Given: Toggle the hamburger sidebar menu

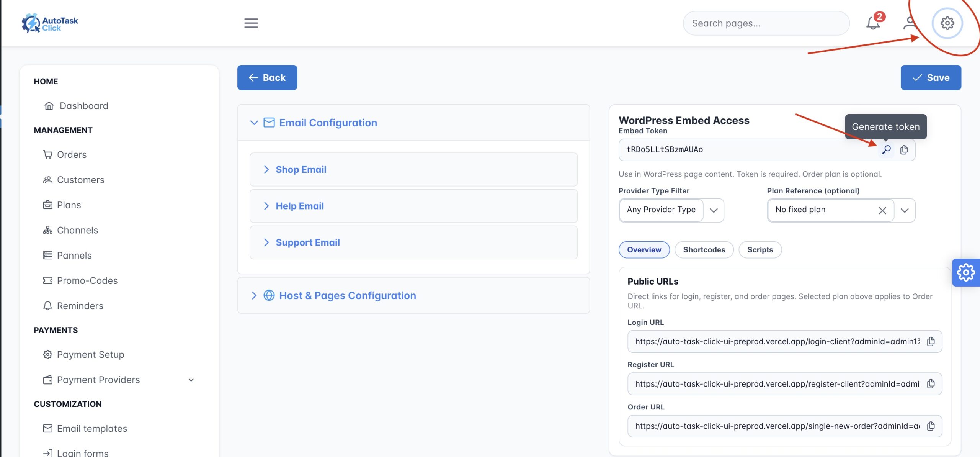Looking at the screenshot, I should tap(251, 23).
